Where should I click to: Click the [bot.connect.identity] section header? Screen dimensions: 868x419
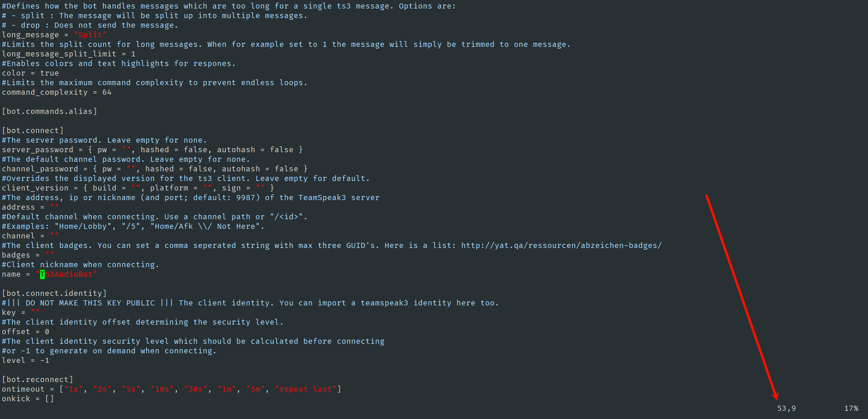click(54, 293)
